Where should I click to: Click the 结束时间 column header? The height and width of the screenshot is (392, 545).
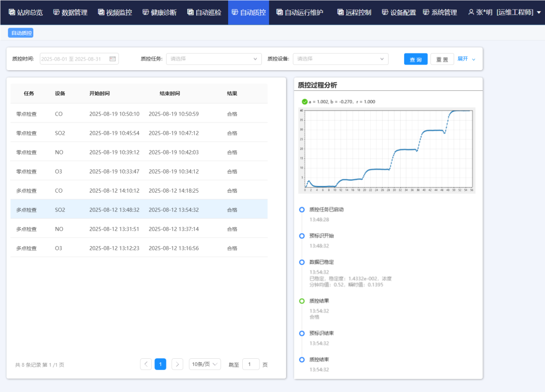point(170,93)
